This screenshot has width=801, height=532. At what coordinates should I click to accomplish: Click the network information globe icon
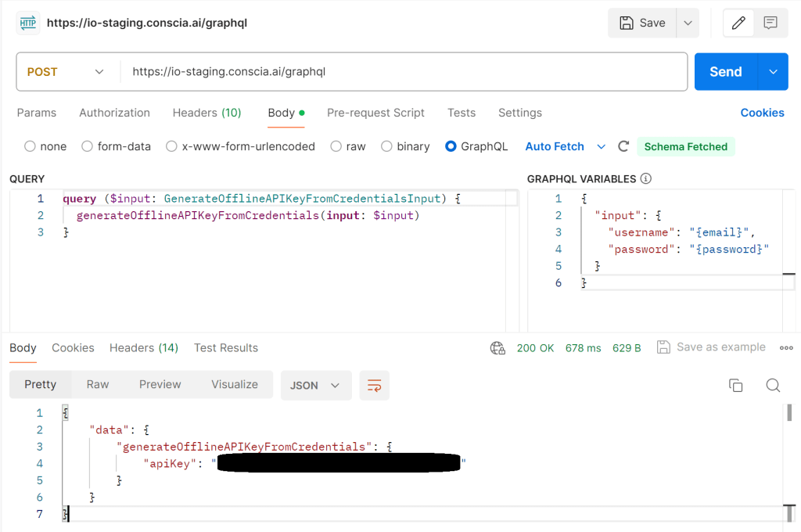[x=498, y=347]
